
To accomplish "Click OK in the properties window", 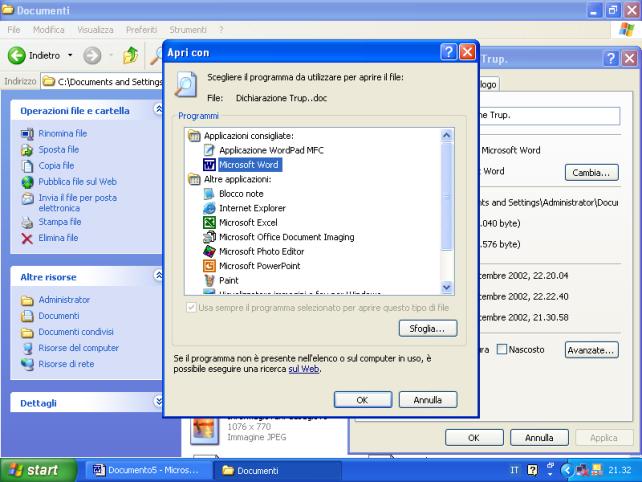I will 474,438.
